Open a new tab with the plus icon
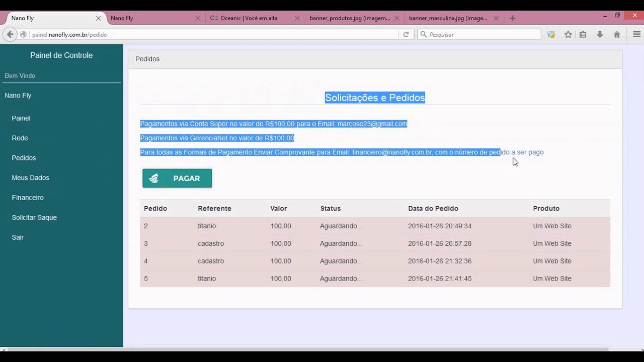644x362 pixels. [512, 18]
